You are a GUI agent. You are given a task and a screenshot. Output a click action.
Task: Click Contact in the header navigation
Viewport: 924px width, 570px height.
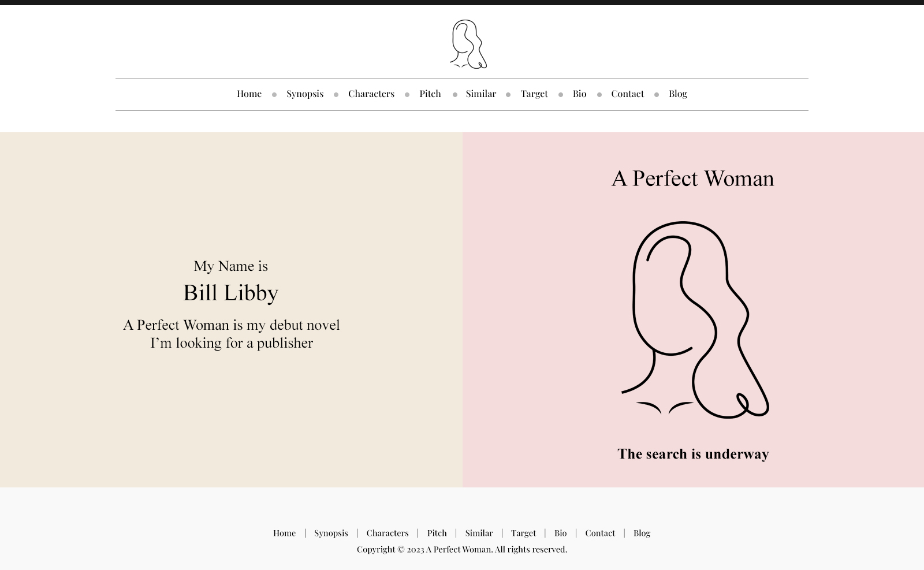point(627,94)
